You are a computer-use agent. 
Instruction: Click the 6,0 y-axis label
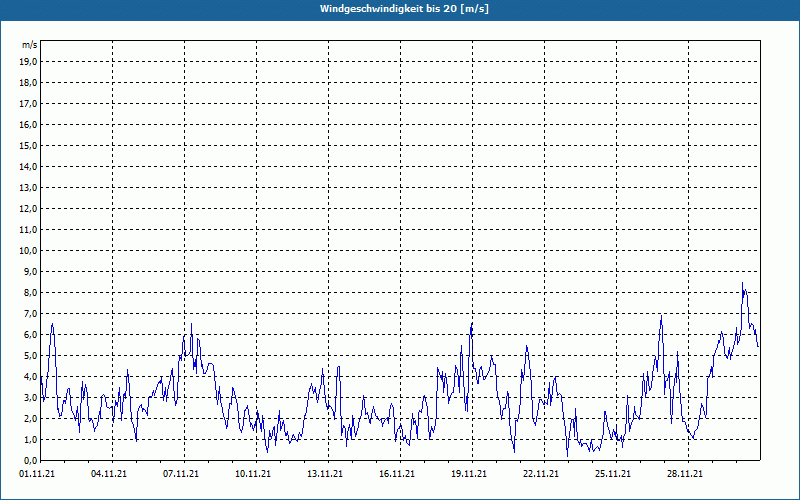31,335
